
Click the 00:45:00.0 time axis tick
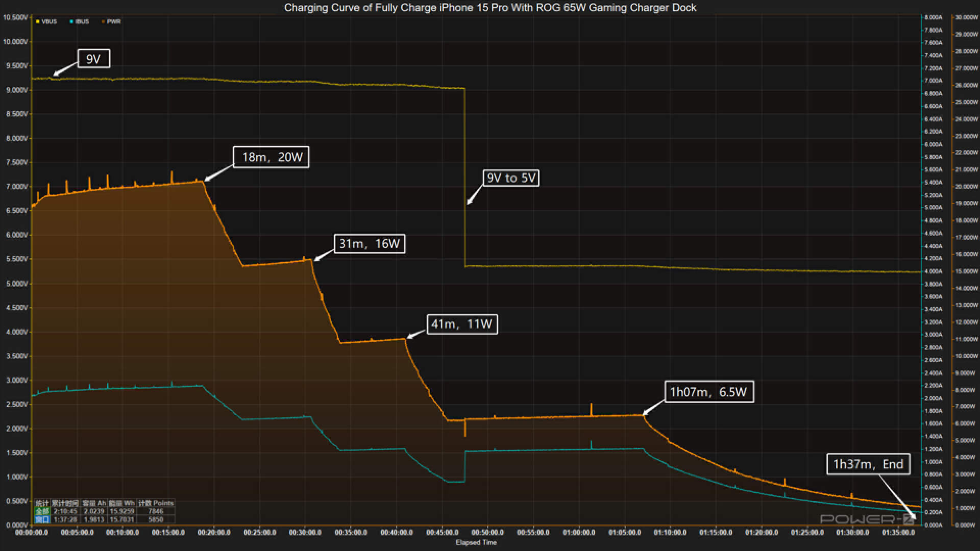pyautogui.click(x=442, y=533)
